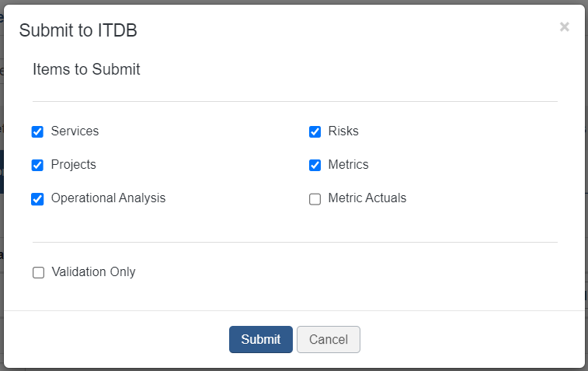This screenshot has width=588, height=371.
Task: Select the Operational Analysis label
Action: pos(109,198)
